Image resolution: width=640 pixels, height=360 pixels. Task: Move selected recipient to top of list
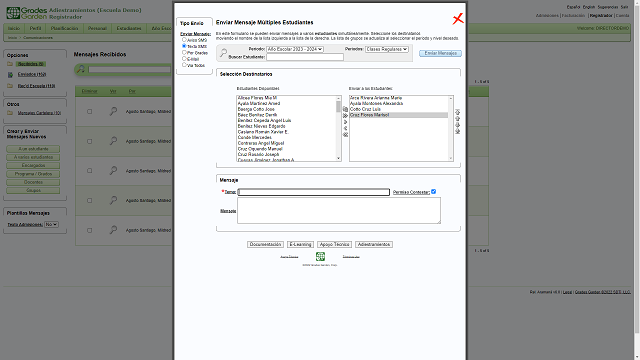(x=458, y=112)
